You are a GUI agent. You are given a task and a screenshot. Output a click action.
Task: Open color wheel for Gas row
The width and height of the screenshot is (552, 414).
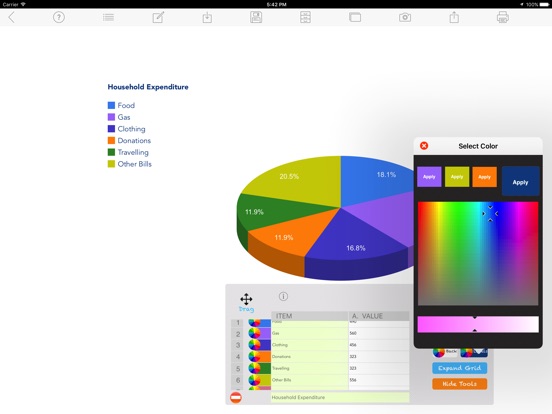click(x=255, y=333)
